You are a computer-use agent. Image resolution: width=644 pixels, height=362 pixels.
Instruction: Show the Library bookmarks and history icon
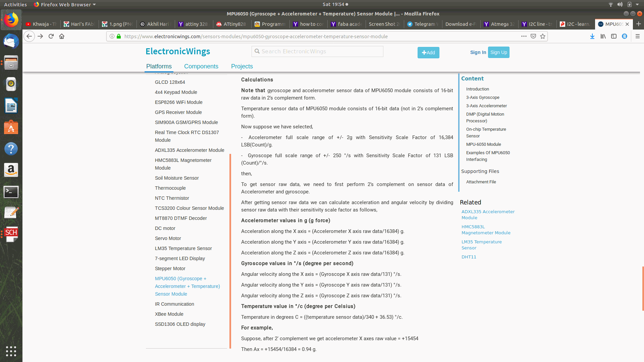(603, 36)
